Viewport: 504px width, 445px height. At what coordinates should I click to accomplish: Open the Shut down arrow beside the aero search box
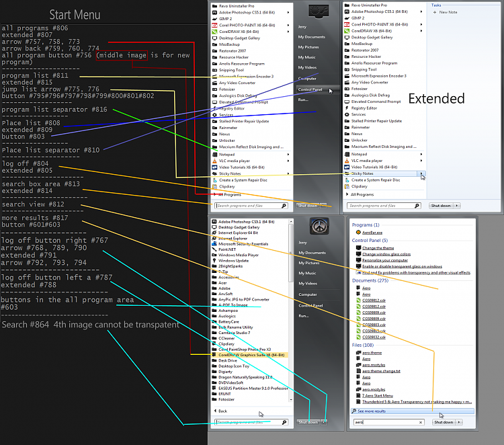459,422
